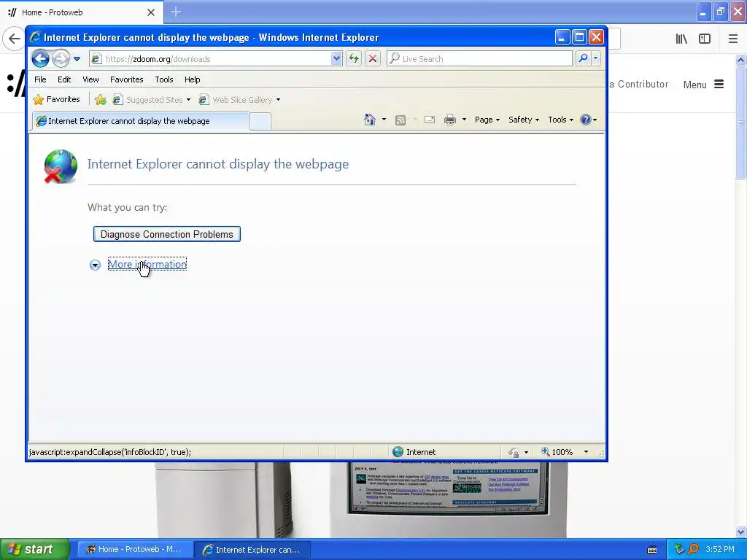Click the zoom level dropdown arrow
This screenshot has height=560, width=747.
586,452
